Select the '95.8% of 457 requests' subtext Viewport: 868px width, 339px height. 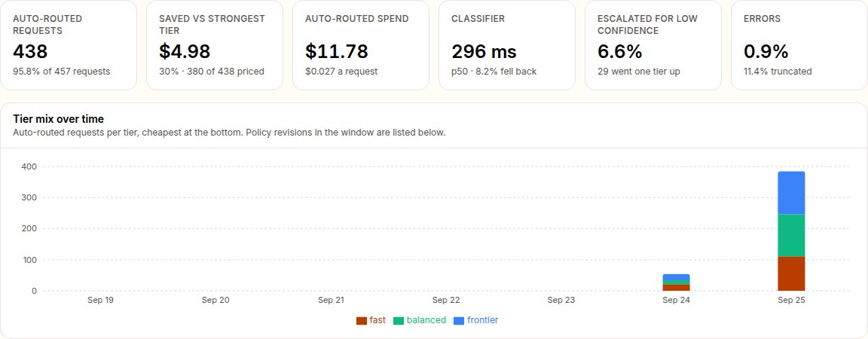[x=62, y=72]
